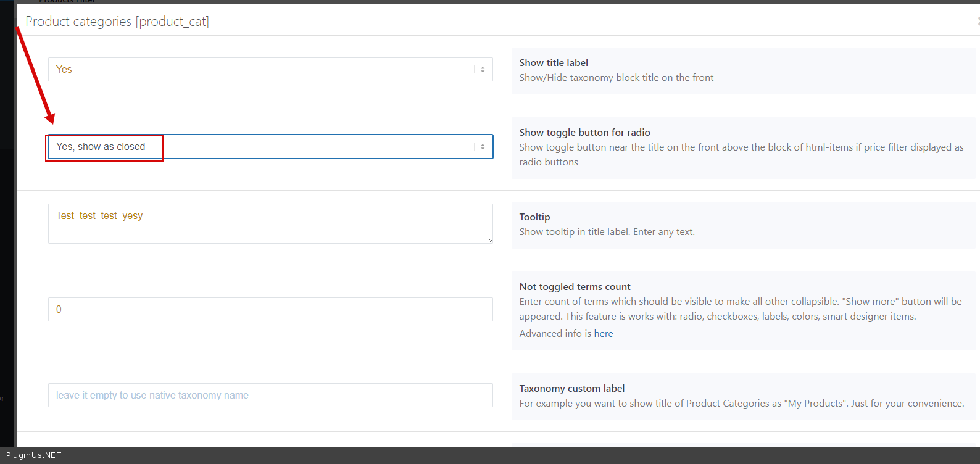Open the 'here' advanced info link
980x464 pixels.
click(603, 334)
